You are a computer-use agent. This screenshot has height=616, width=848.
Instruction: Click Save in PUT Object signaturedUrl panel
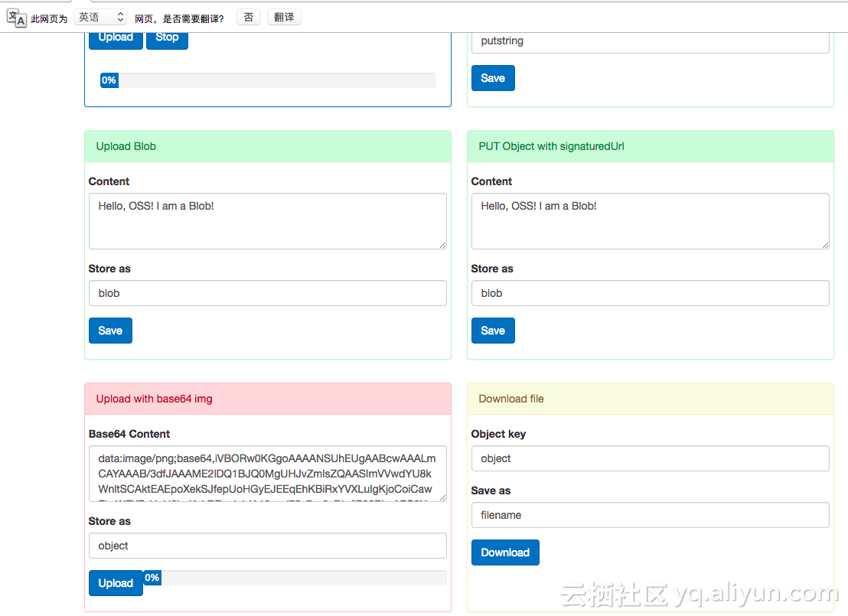[493, 331]
